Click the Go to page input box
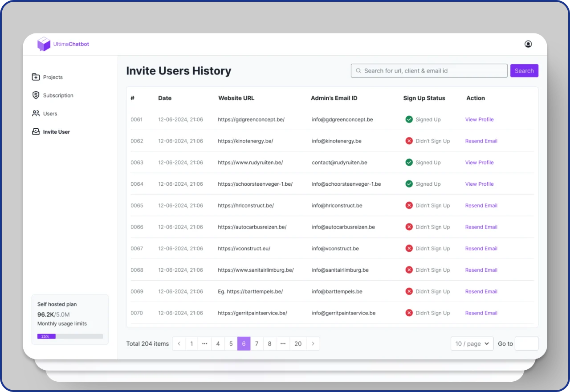The height and width of the screenshot is (392, 570). click(x=526, y=343)
